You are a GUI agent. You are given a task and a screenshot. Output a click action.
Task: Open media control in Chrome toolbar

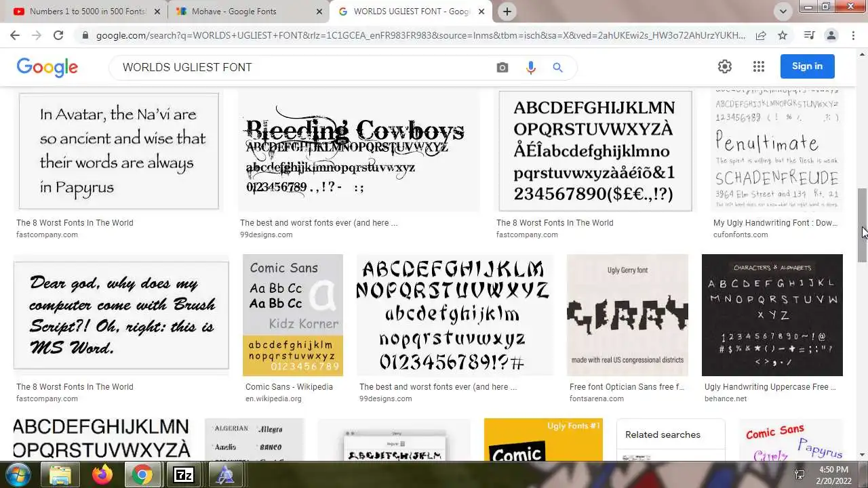click(x=809, y=35)
